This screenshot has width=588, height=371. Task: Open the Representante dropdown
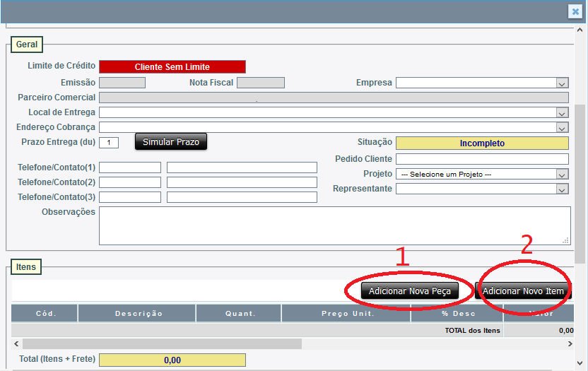[482, 189]
